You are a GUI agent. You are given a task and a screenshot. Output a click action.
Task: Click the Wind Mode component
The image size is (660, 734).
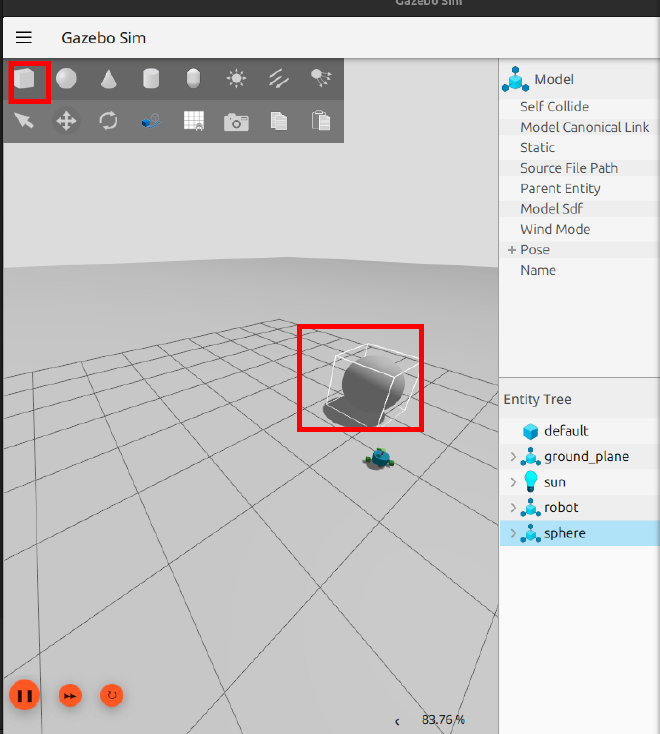pyautogui.click(x=579, y=229)
